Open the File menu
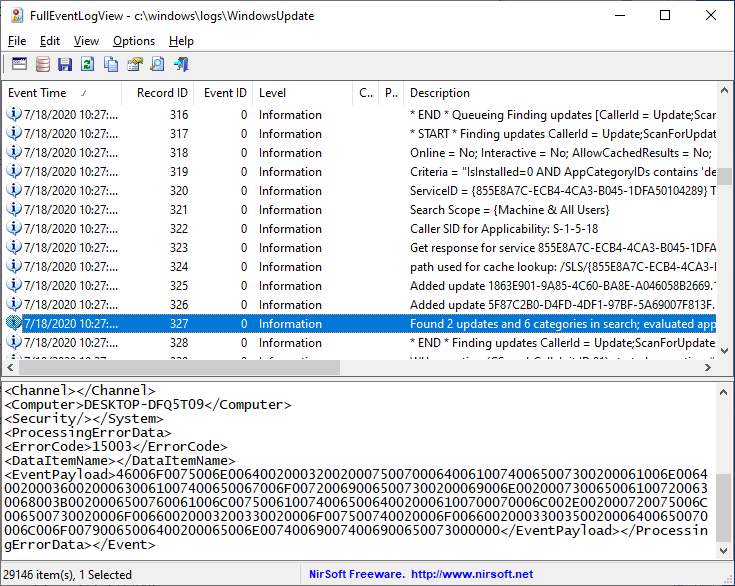The width and height of the screenshot is (735, 586). click(17, 41)
